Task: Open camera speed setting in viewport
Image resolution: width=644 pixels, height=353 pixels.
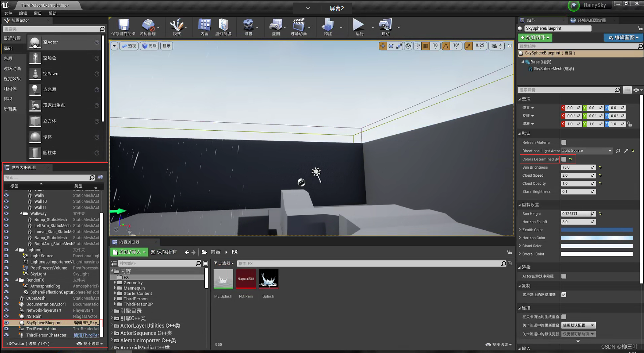Action: pyautogui.click(x=496, y=46)
